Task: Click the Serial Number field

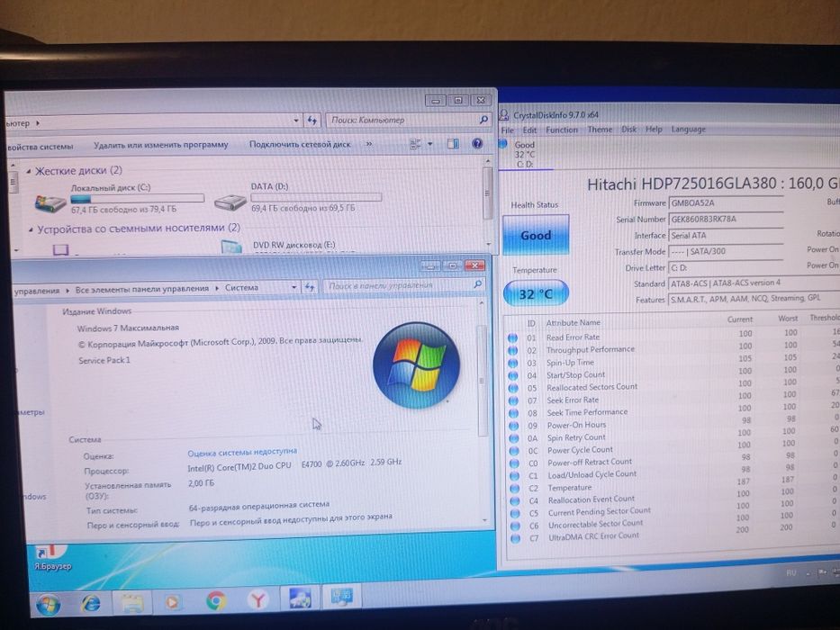Action: 726,219
